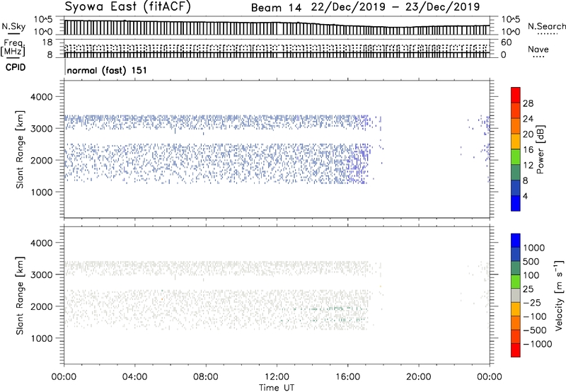Click the 'Slant Range [km]' title of the power panel

[x=20, y=149]
